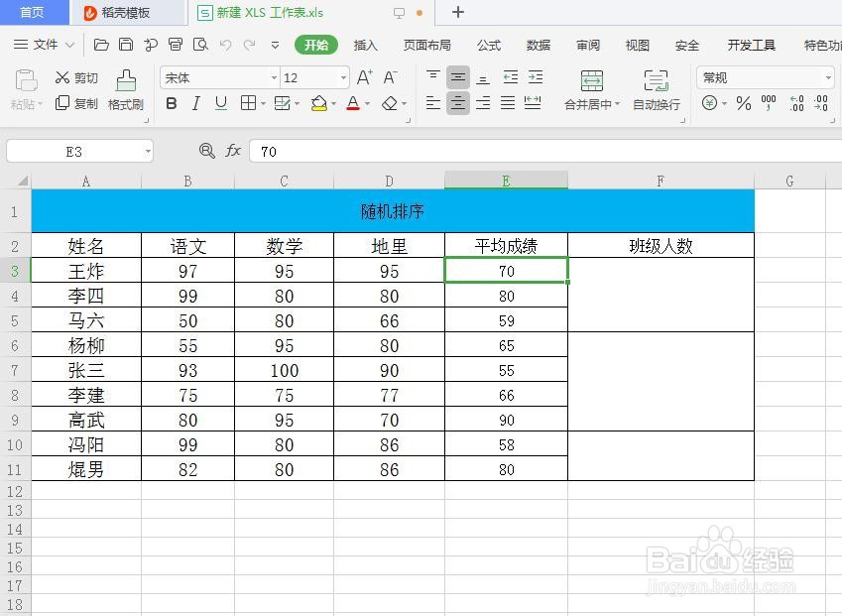Click the justify alignment icon
The width and height of the screenshot is (842, 616).
click(x=508, y=102)
